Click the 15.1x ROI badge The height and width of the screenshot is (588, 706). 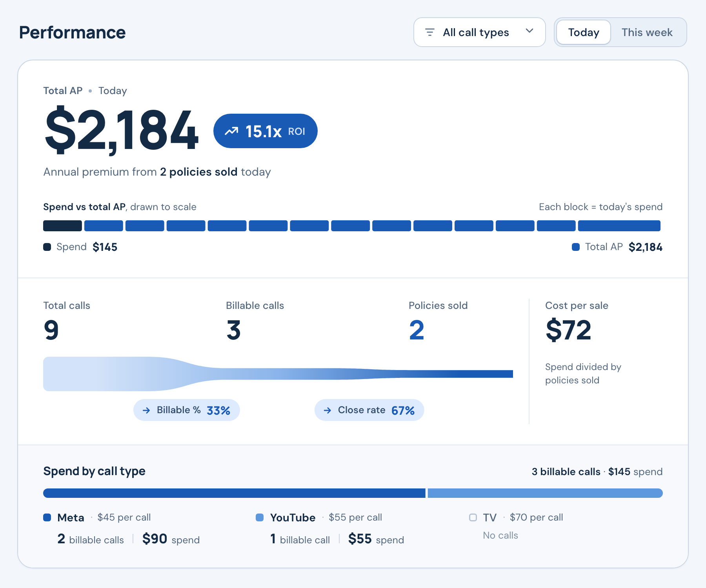click(266, 131)
